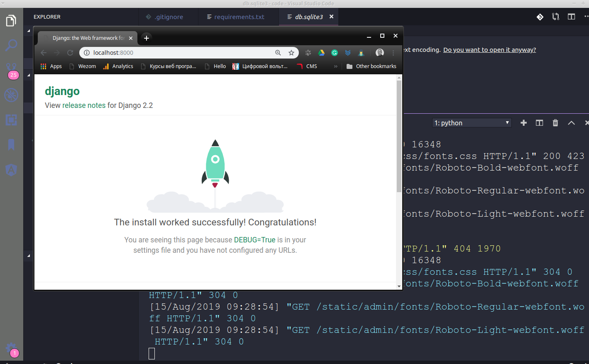Open the Angular icon view in activity bar

(x=11, y=170)
